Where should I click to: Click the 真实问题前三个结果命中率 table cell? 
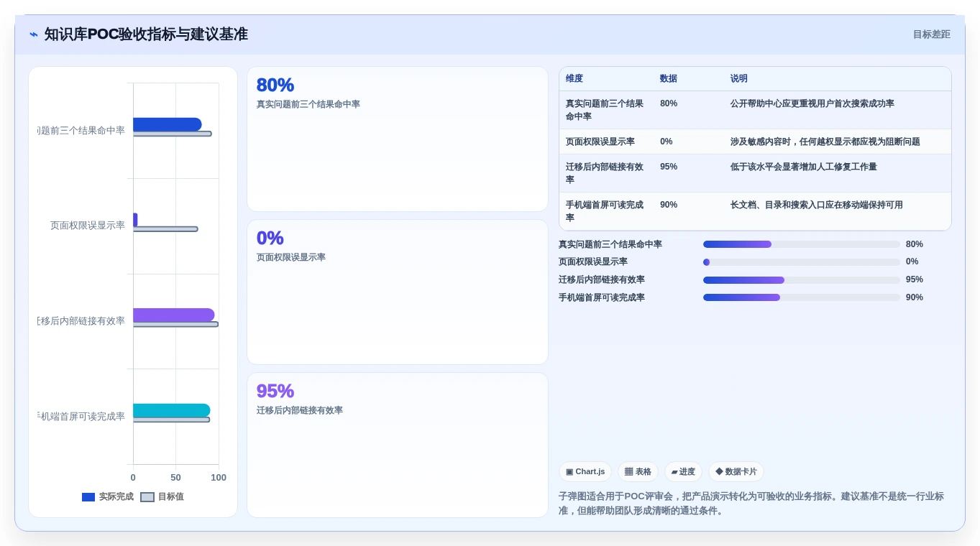[x=605, y=110]
